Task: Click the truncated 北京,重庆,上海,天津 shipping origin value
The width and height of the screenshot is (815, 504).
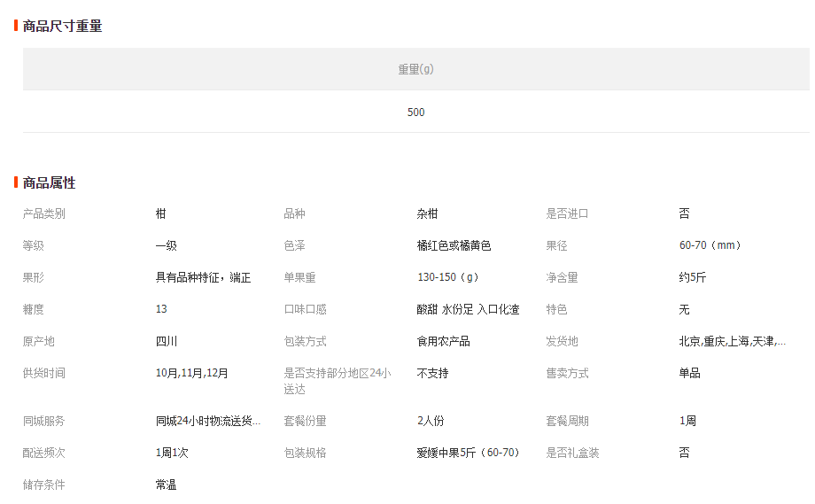Action: pyautogui.click(x=732, y=341)
